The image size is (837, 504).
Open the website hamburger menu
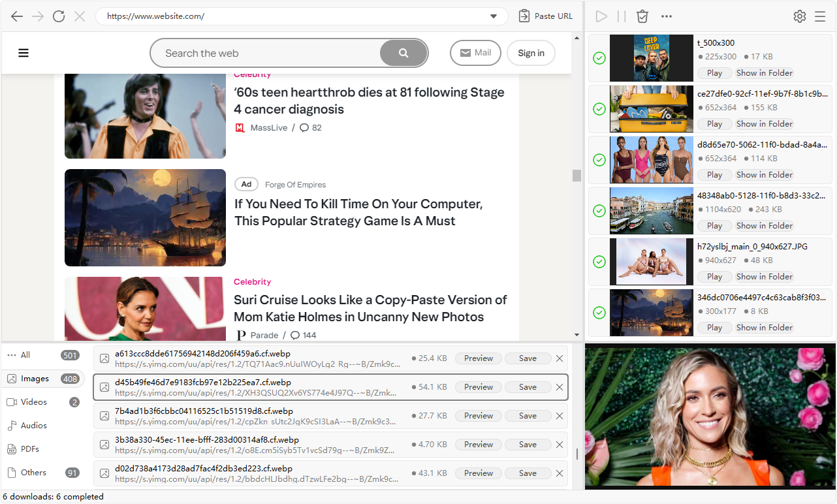click(24, 54)
